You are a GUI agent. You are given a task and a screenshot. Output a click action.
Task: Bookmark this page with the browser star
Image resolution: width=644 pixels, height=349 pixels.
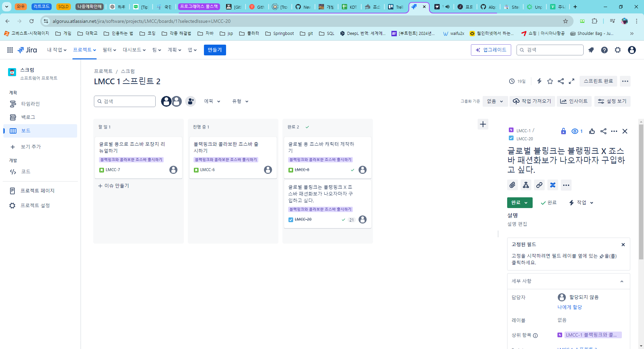(x=566, y=21)
